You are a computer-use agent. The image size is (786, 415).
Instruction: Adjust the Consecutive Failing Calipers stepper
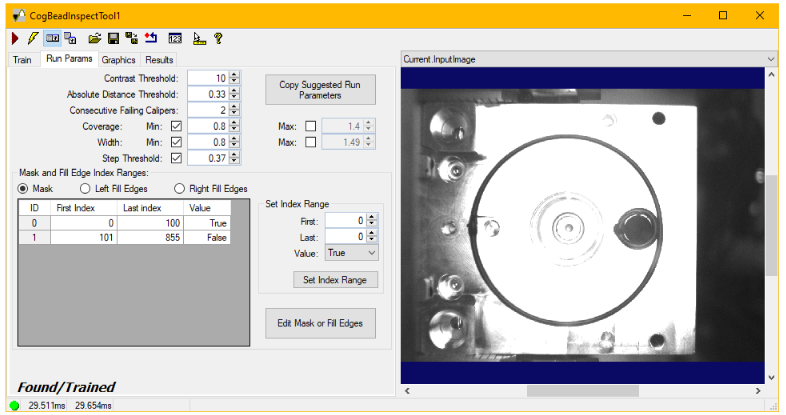pos(235,110)
